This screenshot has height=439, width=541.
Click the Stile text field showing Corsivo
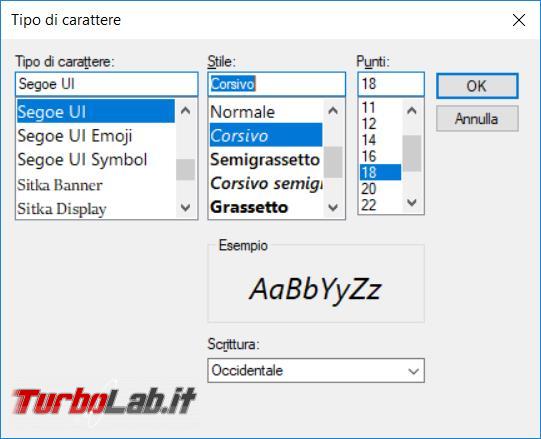point(276,84)
